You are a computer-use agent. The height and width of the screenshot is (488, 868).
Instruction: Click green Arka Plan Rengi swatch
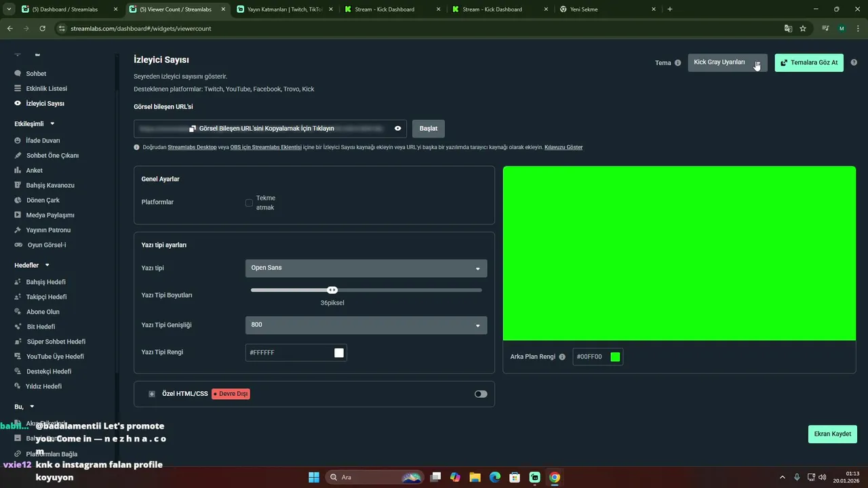click(x=615, y=357)
